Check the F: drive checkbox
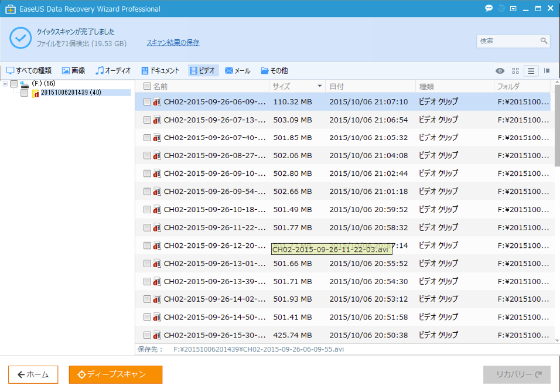560x392 pixels. coord(13,84)
